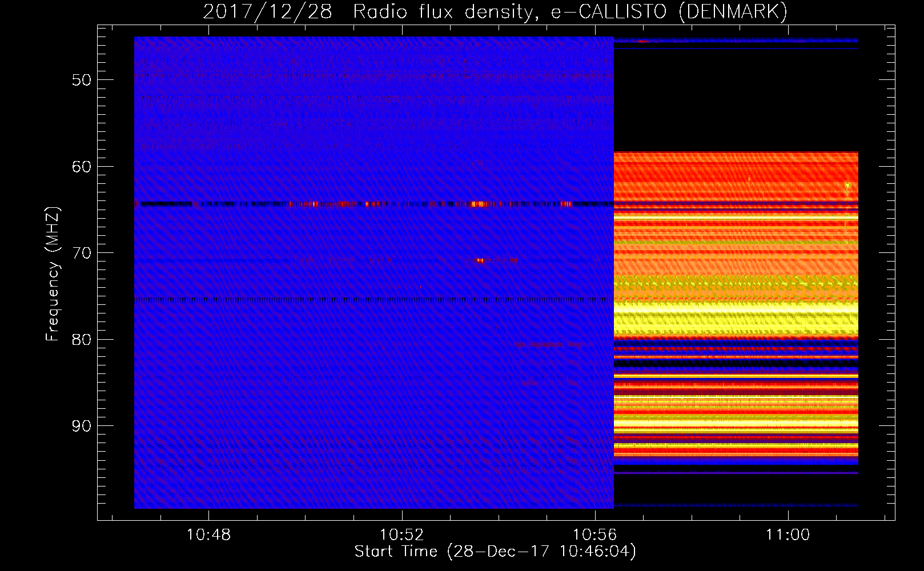Click the 80 frequency tick label
Image resolution: width=924 pixels, height=571 pixels.
pyautogui.click(x=82, y=340)
